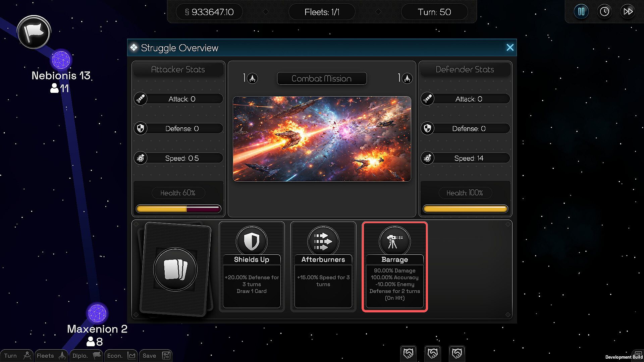
Task: Click the Combat Mission label button
Action: 322,78
